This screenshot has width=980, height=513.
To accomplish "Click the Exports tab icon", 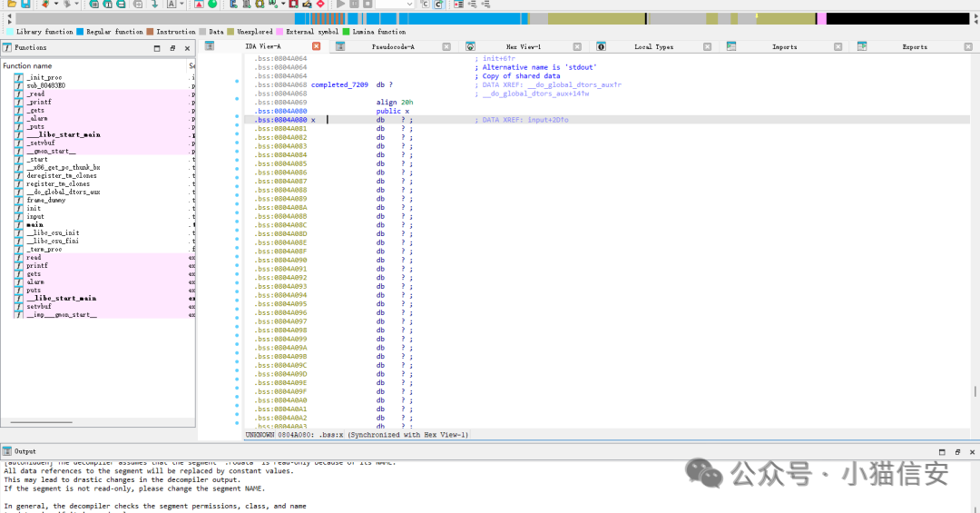I will tap(862, 46).
